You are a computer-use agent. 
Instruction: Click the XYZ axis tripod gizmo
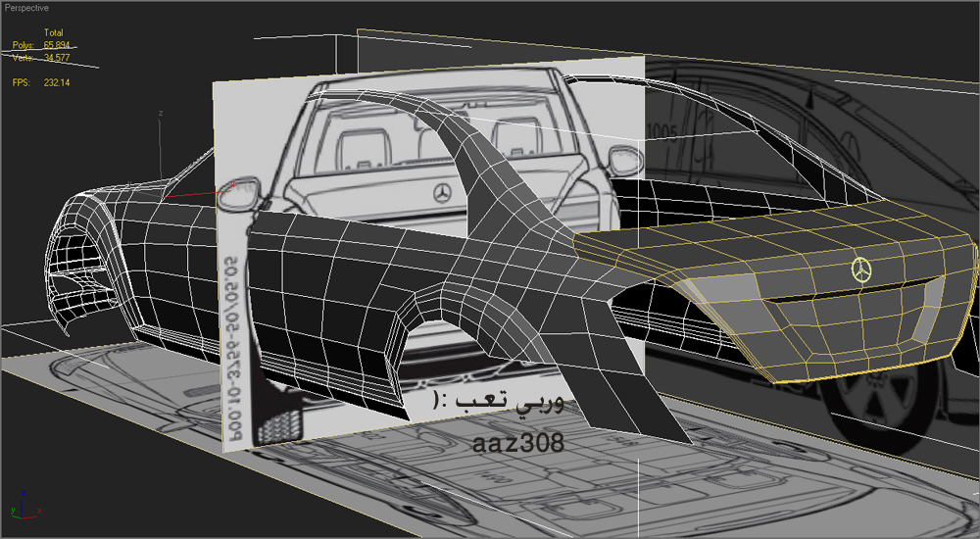tap(24, 504)
